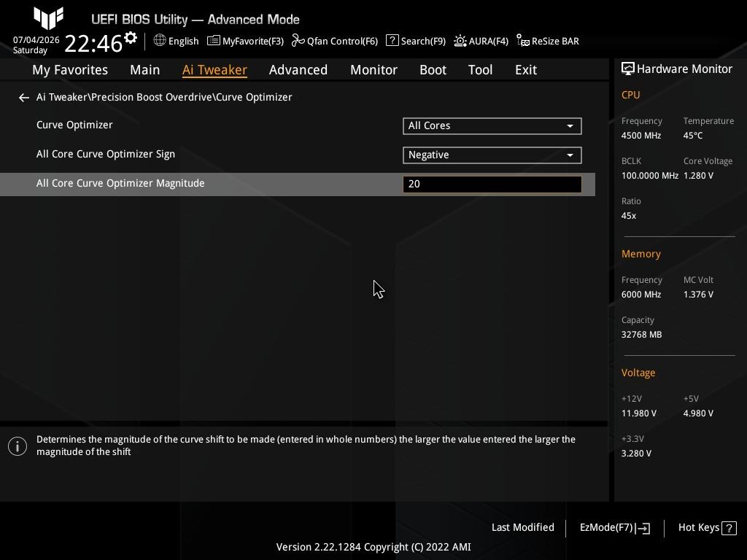Viewport: 747px width, 560px height.
Task: Click Hot Keys question mark icon
Action: pyautogui.click(x=729, y=528)
